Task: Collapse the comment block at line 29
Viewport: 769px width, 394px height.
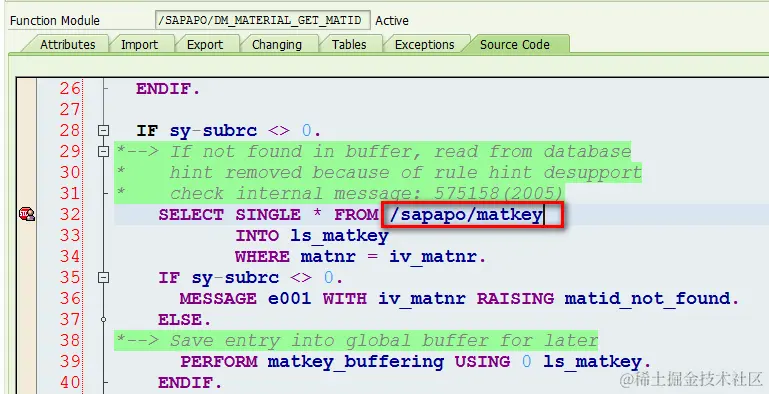Action: pyautogui.click(x=103, y=152)
